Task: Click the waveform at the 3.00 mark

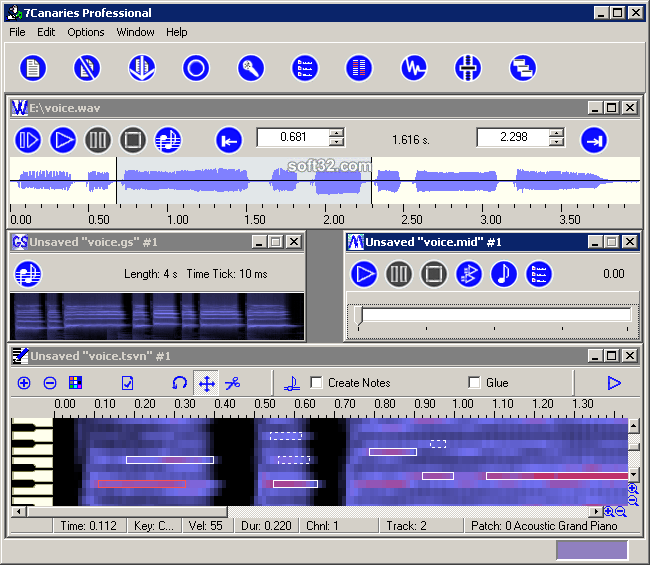Action: point(482,181)
